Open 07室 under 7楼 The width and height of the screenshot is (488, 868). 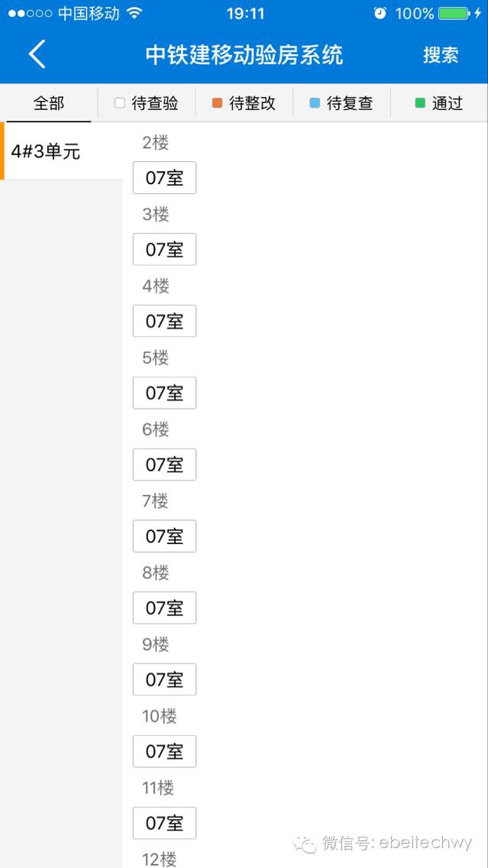tap(164, 536)
